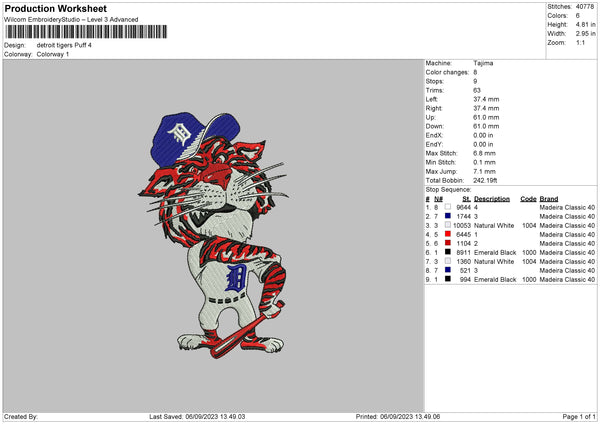This screenshot has width=600, height=424.
Task: Click the Colors value '6'
Action: pyautogui.click(x=577, y=16)
